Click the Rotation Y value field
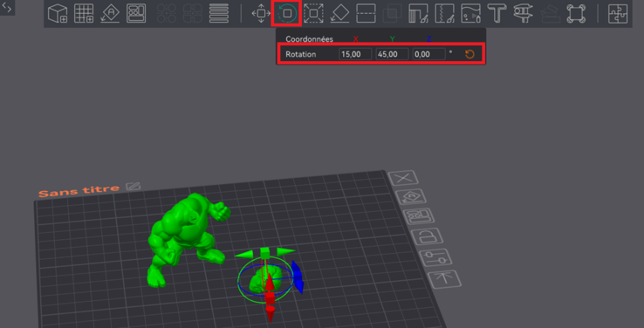 point(392,54)
